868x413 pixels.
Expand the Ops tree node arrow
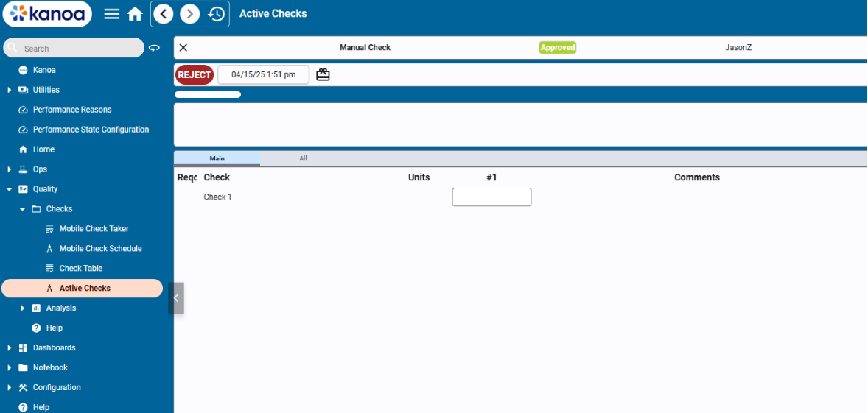tap(10, 169)
